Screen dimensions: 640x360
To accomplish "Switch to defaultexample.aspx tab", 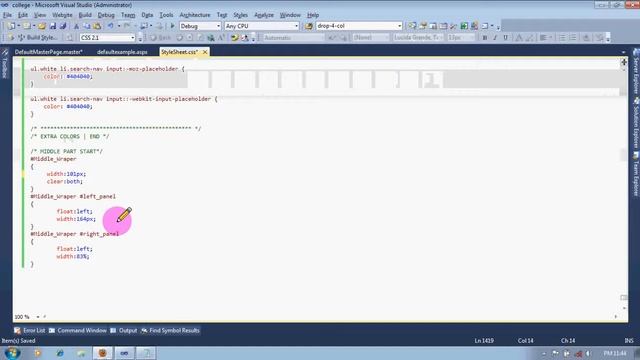I will click(x=122, y=52).
